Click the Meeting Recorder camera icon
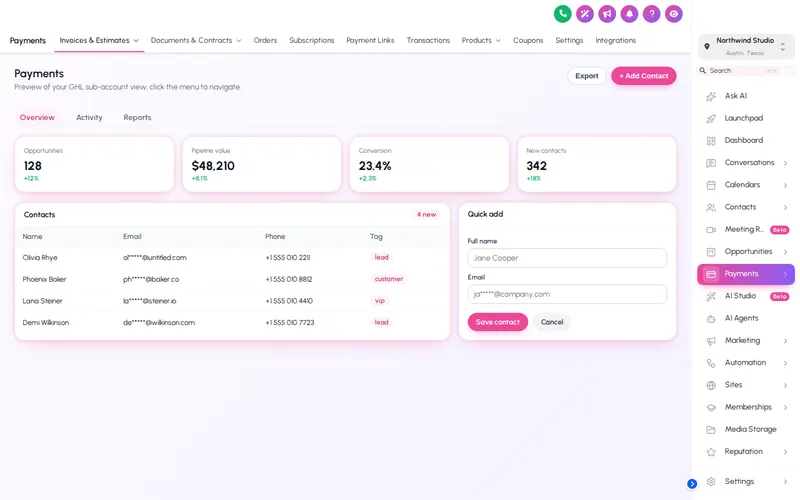Viewport: 800px width, 500px height. 711,230
